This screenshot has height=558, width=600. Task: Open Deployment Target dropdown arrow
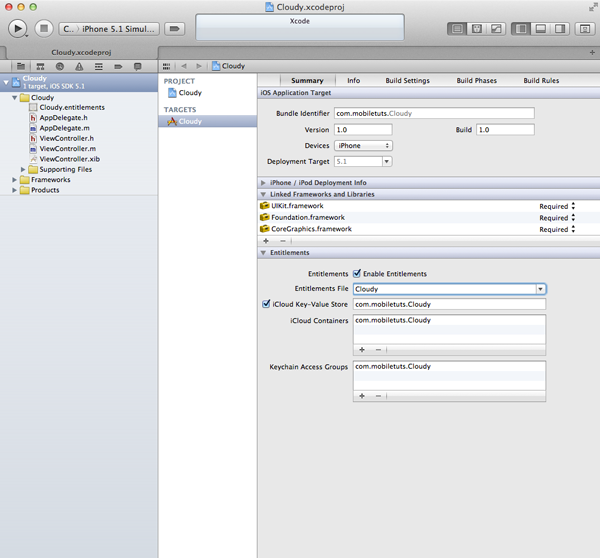click(x=387, y=162)
